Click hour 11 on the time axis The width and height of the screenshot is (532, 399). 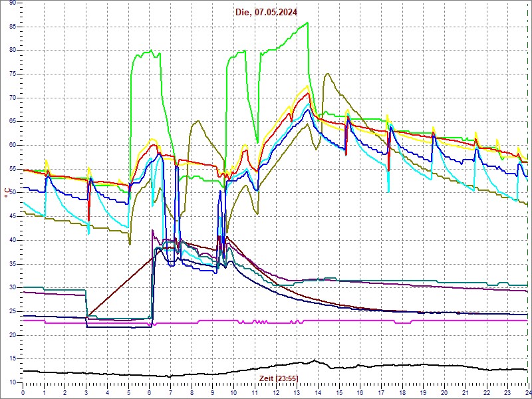pyautogui.click(x=255, y=392)
